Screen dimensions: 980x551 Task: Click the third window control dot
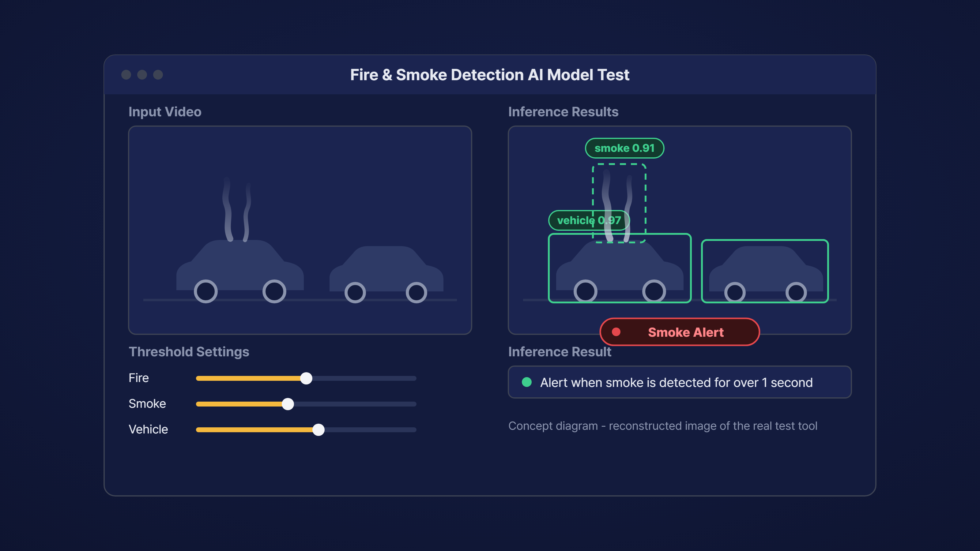(158, 74)
